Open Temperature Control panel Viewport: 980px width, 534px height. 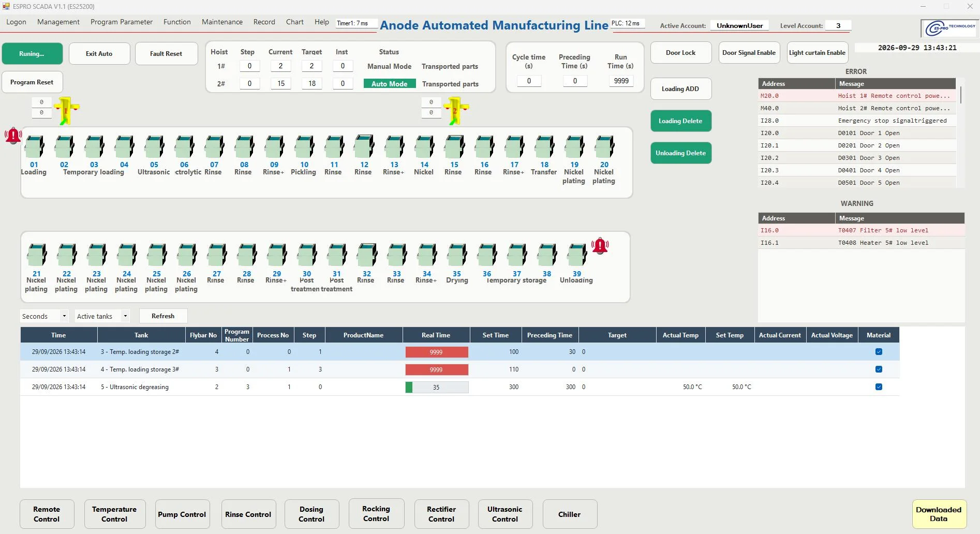[114, 514]
